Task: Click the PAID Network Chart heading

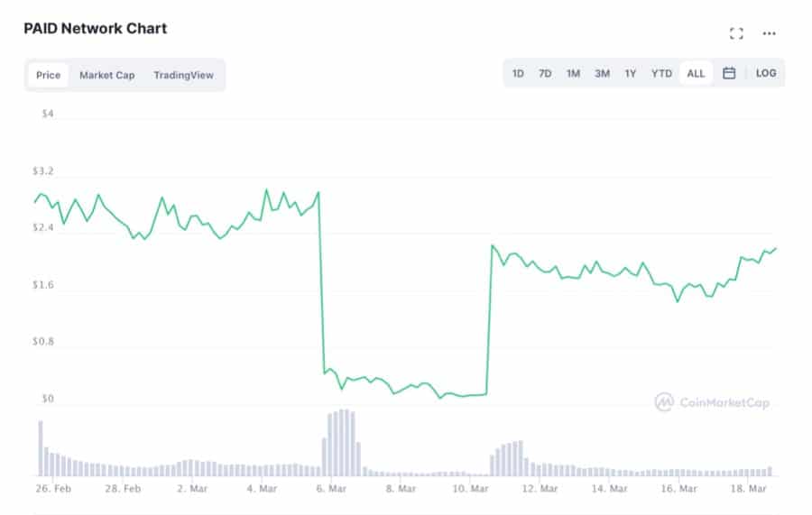Action: 95,28
